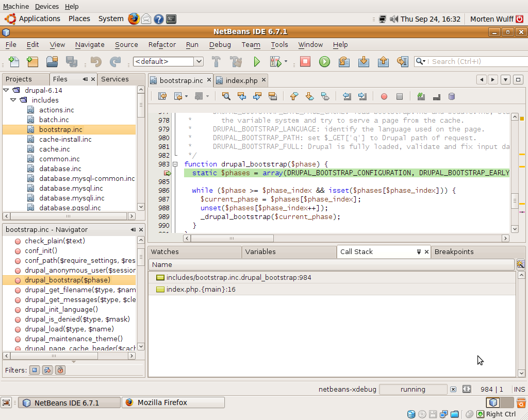Click Mozilla Firefox taskbar button
Screen dimensions: 528x420
pos(173,402)
